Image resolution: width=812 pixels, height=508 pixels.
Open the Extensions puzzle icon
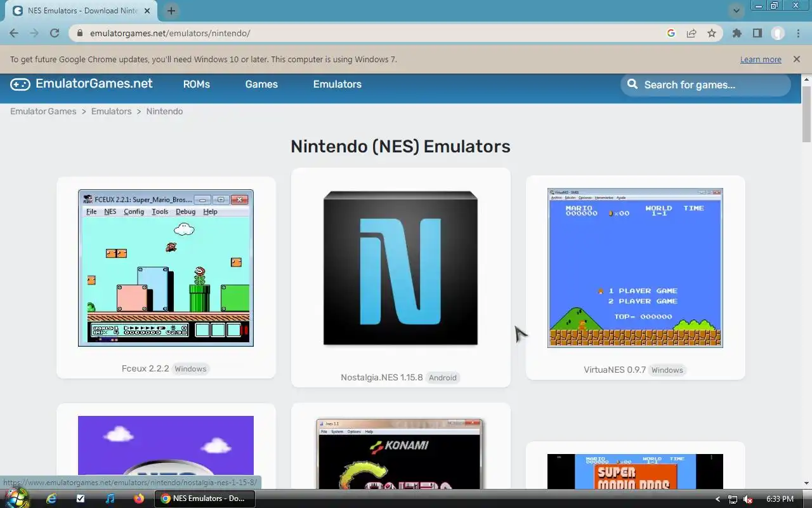click(x=737, y=33)
